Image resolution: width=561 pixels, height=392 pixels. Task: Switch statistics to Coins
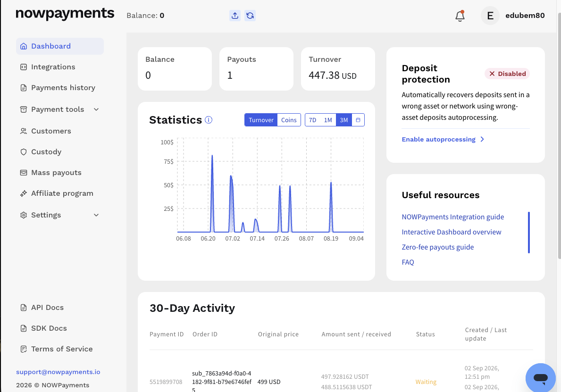coord(289,120)
